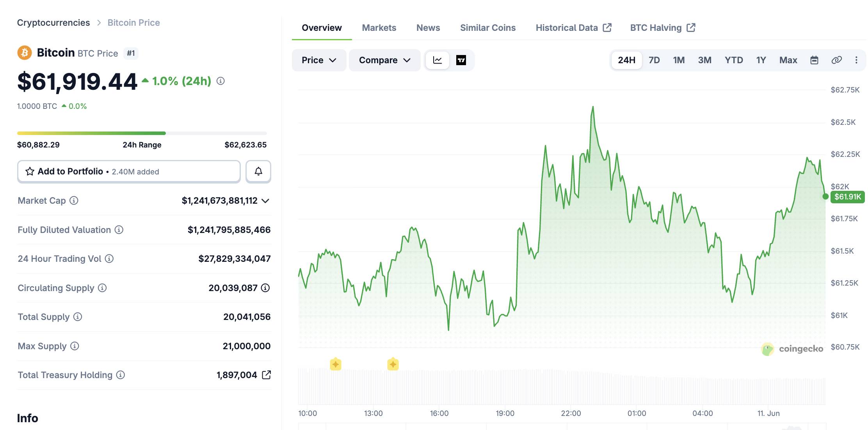Switch to the Overview tab

(x=322, y=28)
